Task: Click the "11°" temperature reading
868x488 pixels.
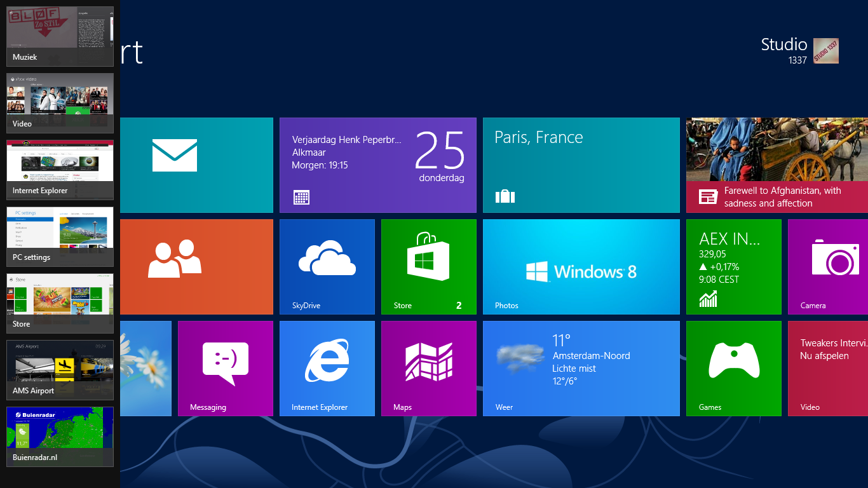Action: pyautogui.click(x=562, y=341)
